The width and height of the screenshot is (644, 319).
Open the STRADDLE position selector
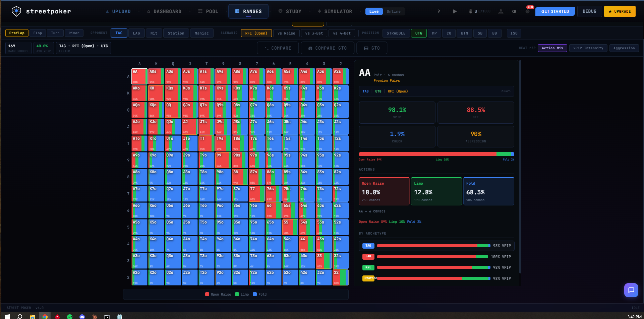(396, 33)
